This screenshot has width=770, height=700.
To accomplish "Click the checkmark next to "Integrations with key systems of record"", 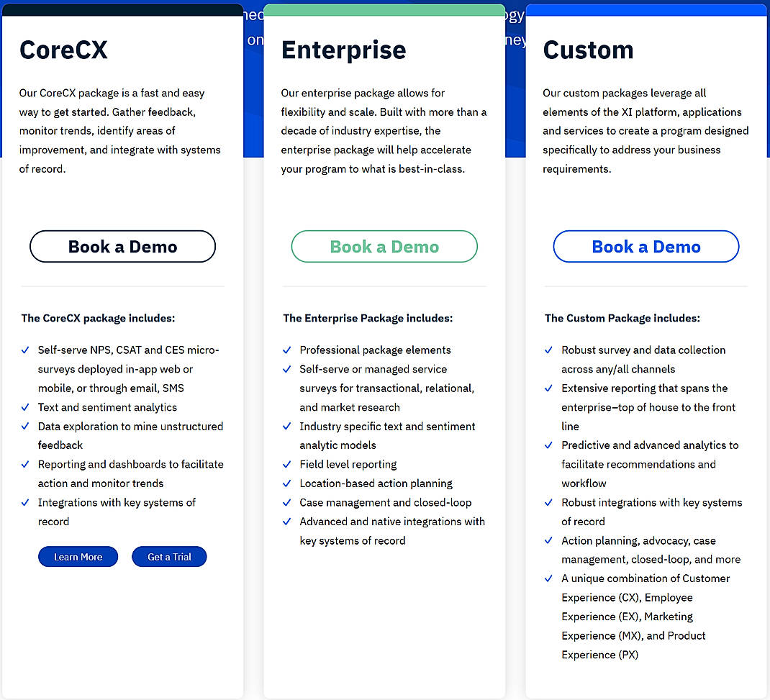I will [x=25, y=503].
